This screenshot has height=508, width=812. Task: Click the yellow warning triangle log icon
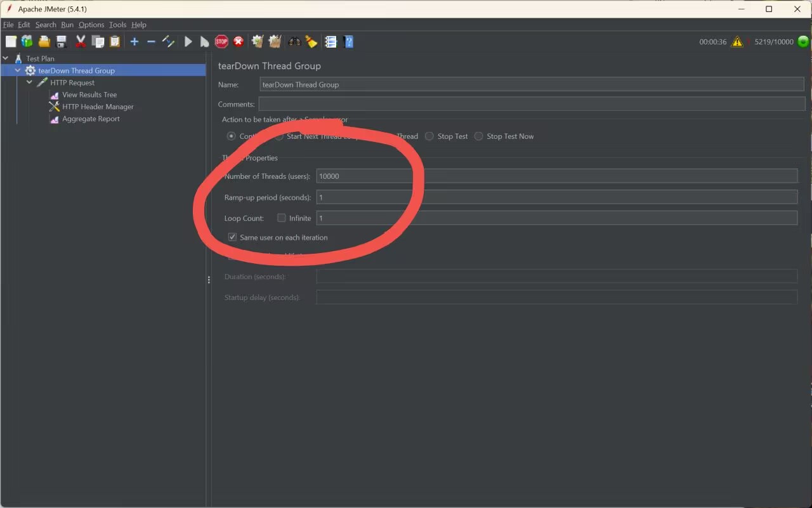737,42
